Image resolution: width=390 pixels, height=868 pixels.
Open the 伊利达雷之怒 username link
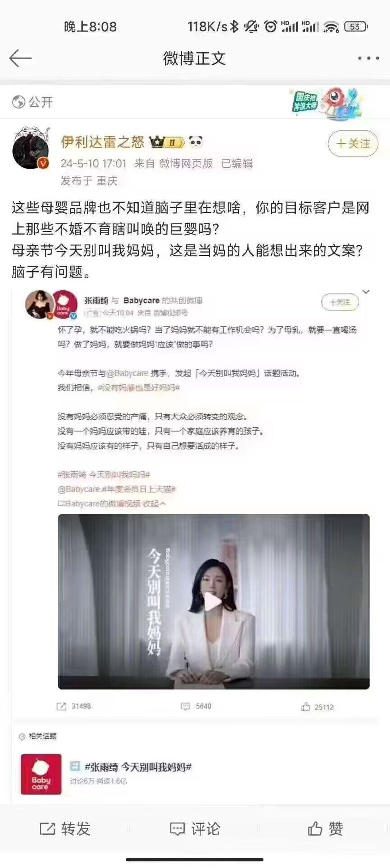[x=103, y=142]
